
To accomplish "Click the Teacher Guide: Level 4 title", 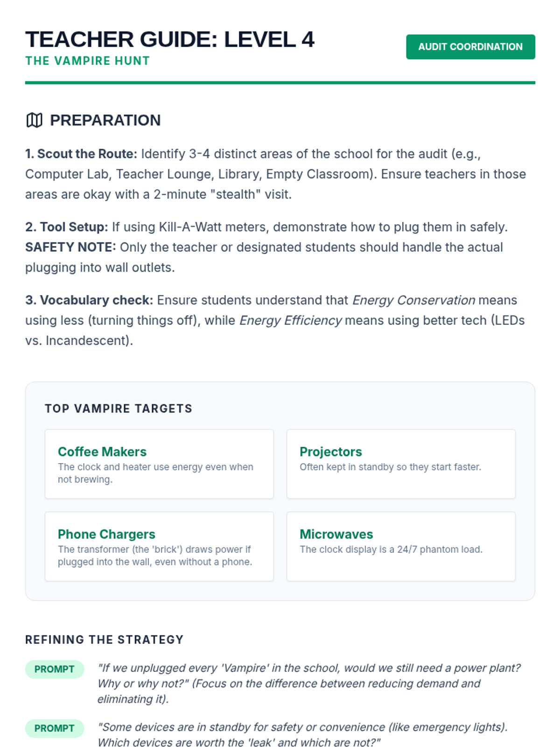I will point(170,39).
